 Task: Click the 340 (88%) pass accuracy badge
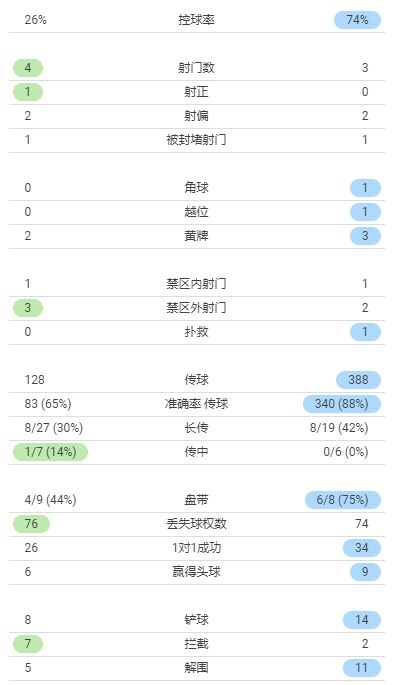click(342, 404)
